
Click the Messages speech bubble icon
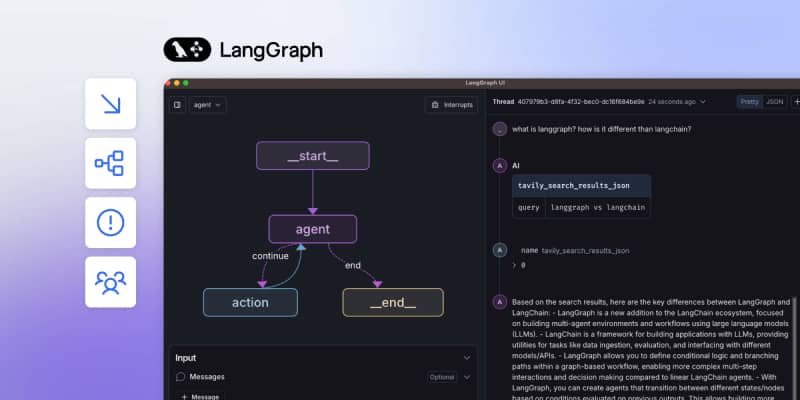click(x=180, y=377)
